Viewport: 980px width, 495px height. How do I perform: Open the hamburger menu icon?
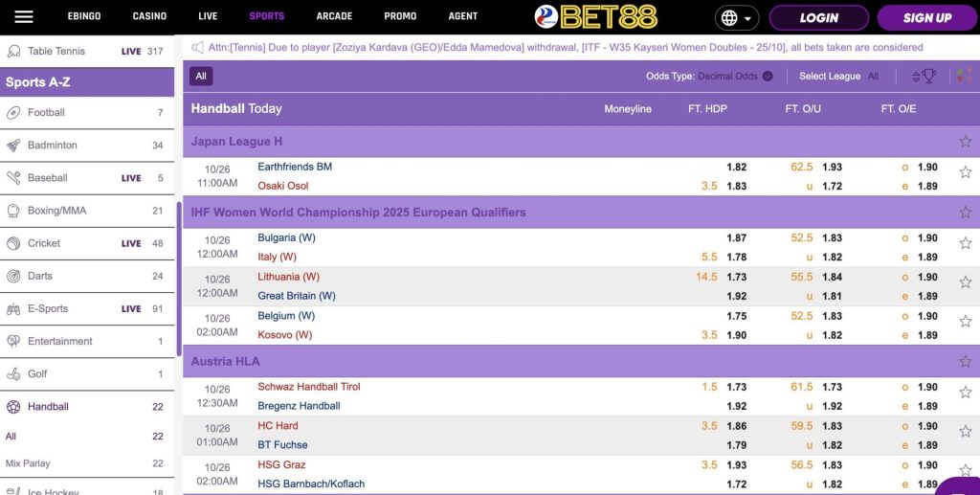24,17
